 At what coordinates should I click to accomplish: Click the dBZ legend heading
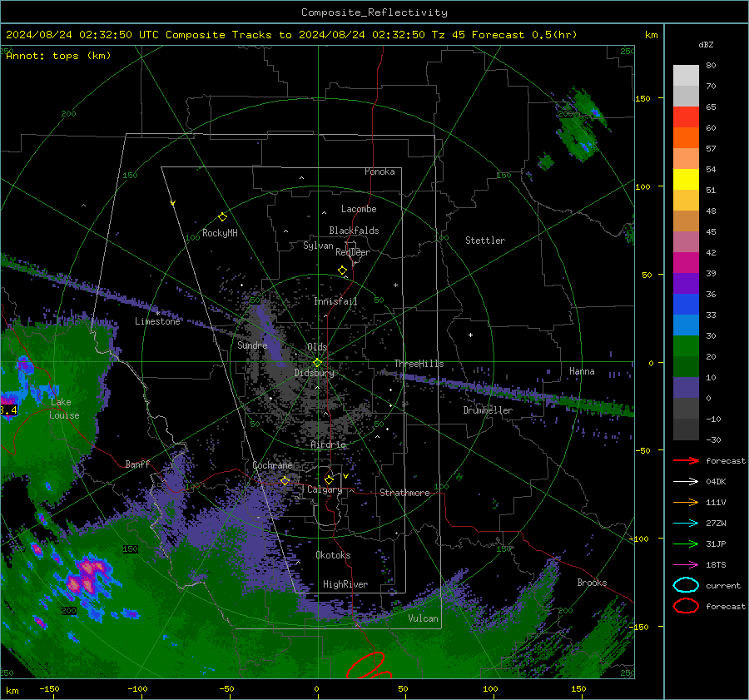click(x=706, y=44)
